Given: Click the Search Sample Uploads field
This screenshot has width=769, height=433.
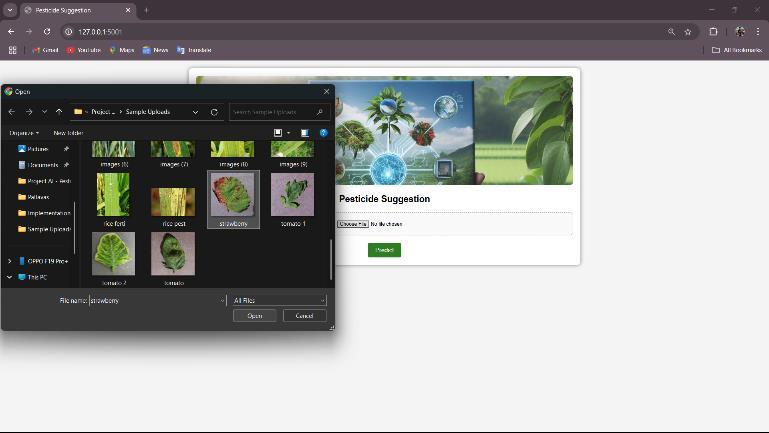Looking at the screenshot, I should pos(279,112).
